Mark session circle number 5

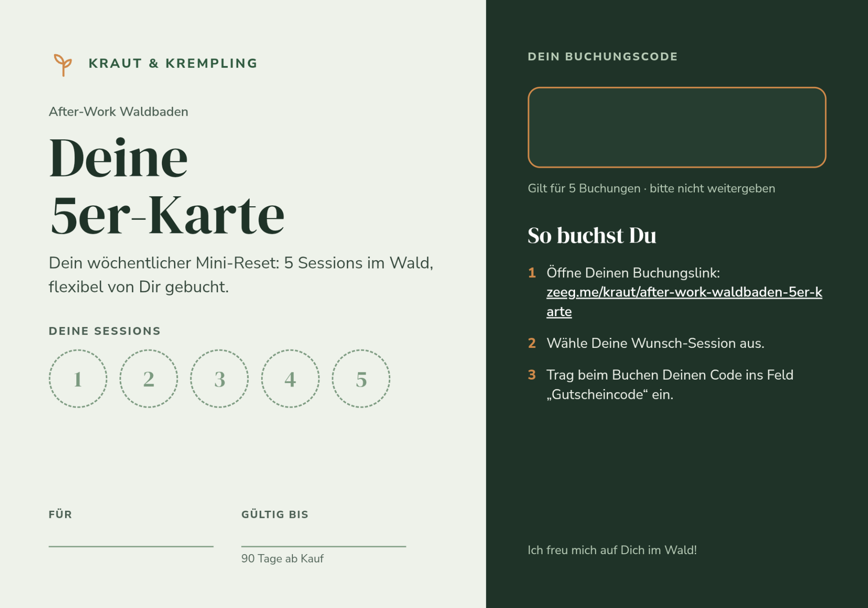tap(361, 379)
